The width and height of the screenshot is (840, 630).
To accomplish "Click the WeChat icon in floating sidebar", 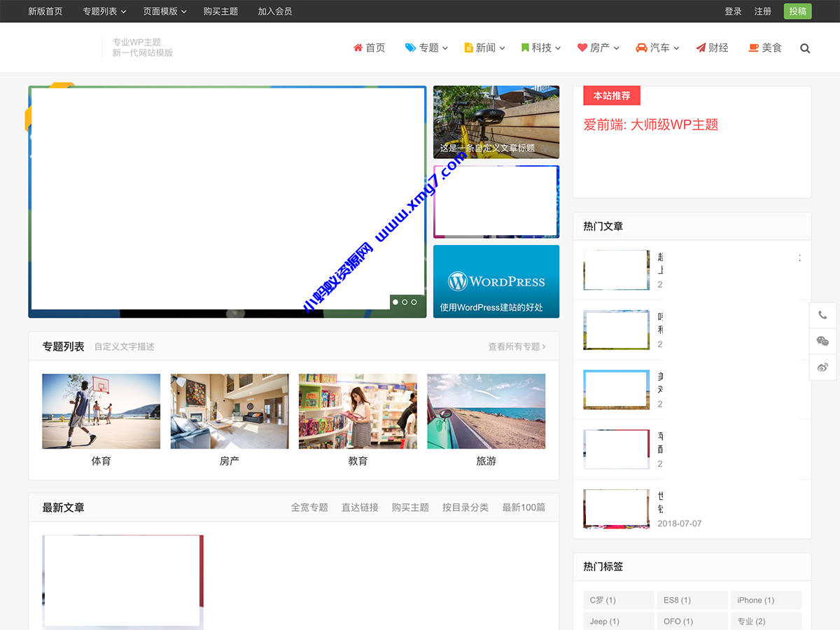I will pyautogui.click(x=822, y=342).
